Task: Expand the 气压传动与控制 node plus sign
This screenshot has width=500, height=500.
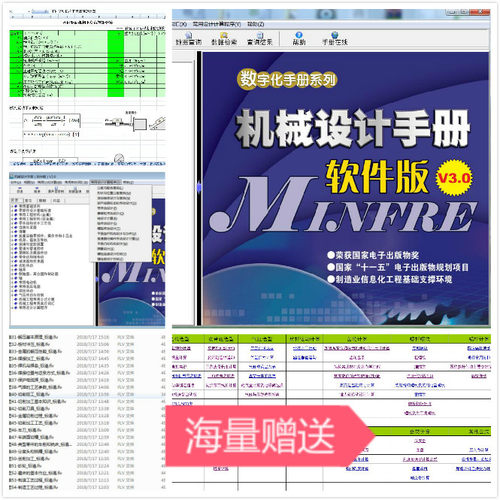Action: click(12, 295)
